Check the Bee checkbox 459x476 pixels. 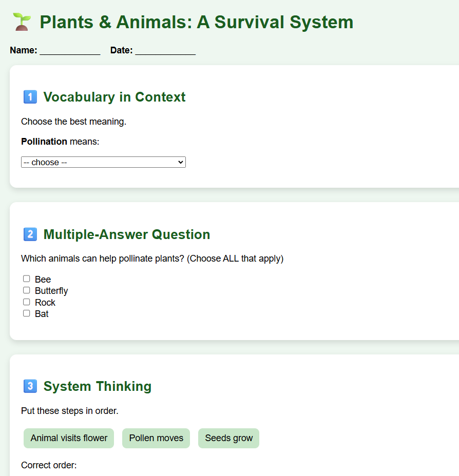(x=27, y=279)
